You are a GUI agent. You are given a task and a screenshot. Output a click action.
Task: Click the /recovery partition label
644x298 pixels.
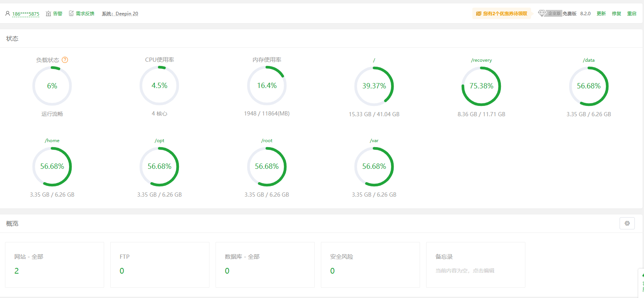click(x=481, y=60)
